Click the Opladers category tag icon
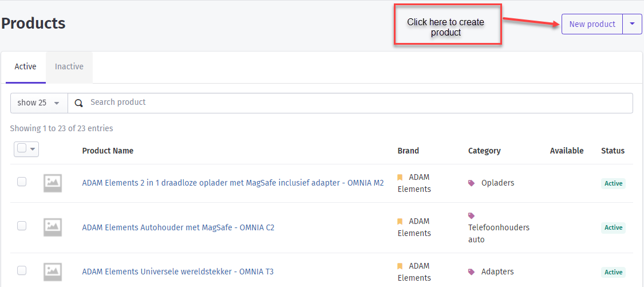Image resolution: width=644 pixels, height=287 pixels. pyautogui.click(x=472, y=183)
